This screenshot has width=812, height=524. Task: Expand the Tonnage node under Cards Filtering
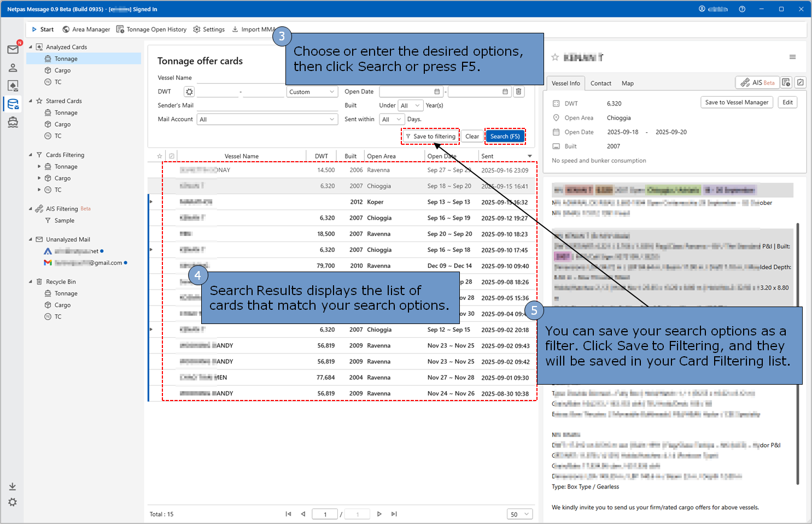[39, 167]
